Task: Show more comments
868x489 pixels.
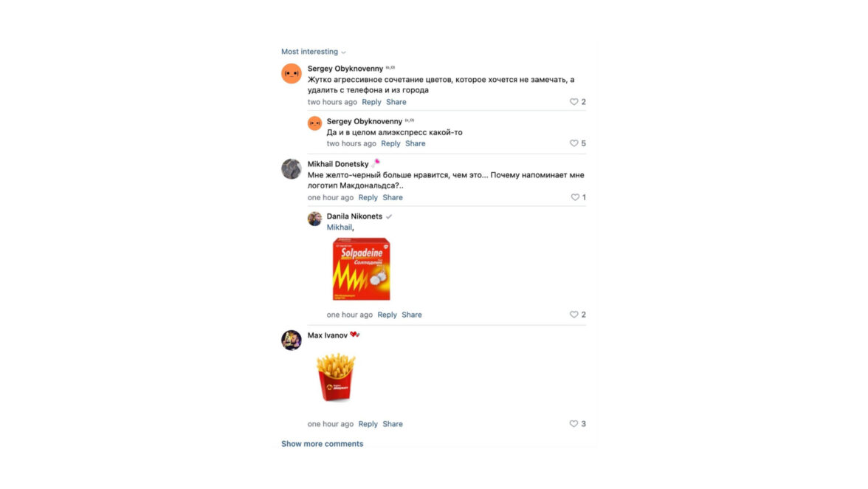Action: 322,444
